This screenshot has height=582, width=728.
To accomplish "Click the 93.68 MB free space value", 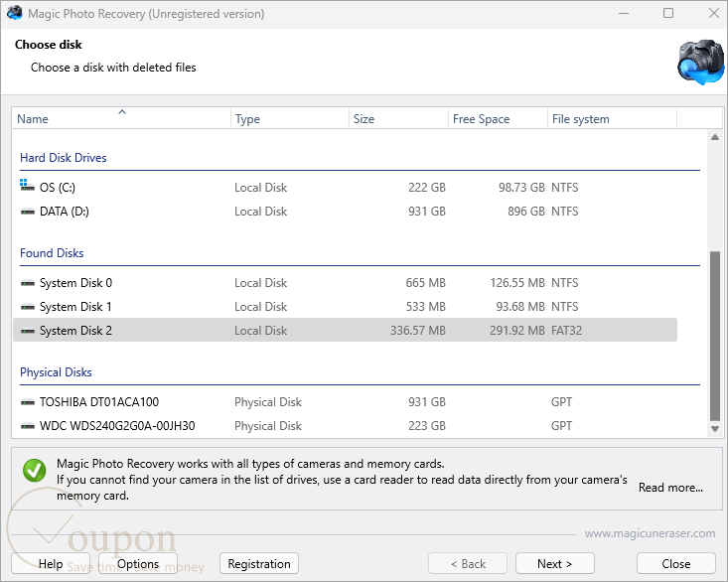I will (x=520, y=307).
